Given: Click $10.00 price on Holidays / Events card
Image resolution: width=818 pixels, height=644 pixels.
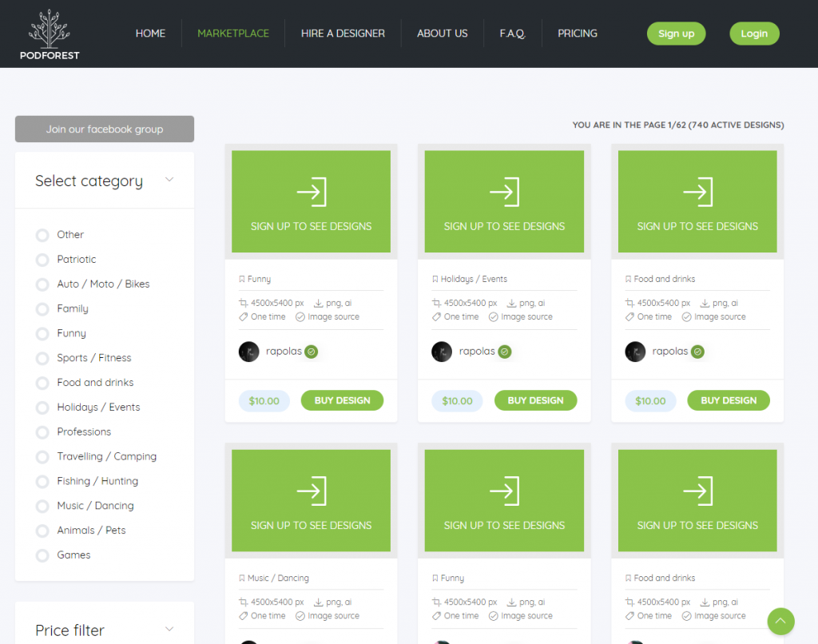Looking at the screenshot, I should pyautogui.click(x=457, y=401).
